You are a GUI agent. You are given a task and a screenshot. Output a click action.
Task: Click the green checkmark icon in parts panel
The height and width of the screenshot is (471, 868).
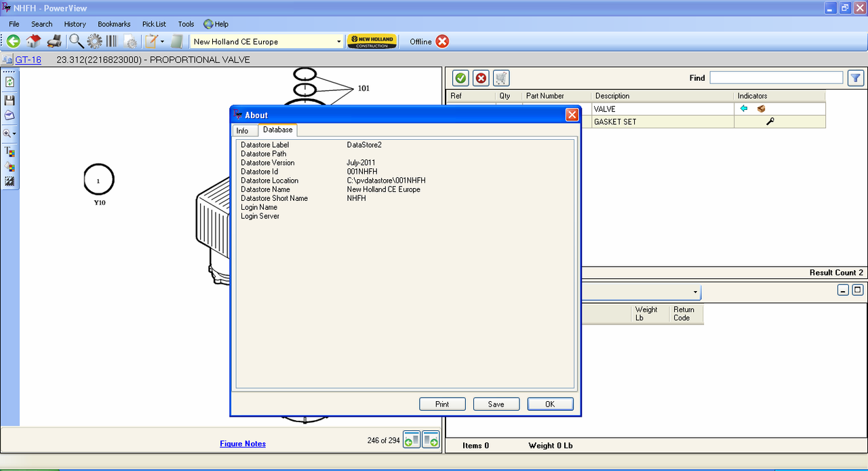(460, 78)
